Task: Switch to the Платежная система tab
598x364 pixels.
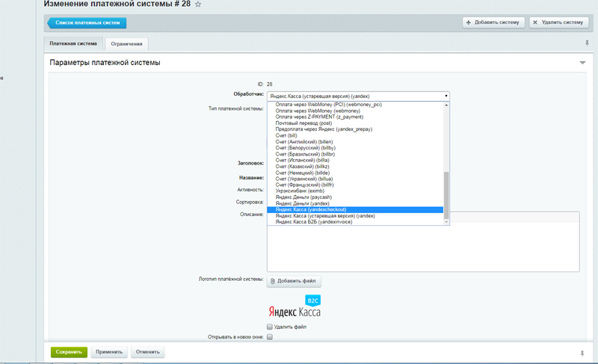Action: [73, 43]
